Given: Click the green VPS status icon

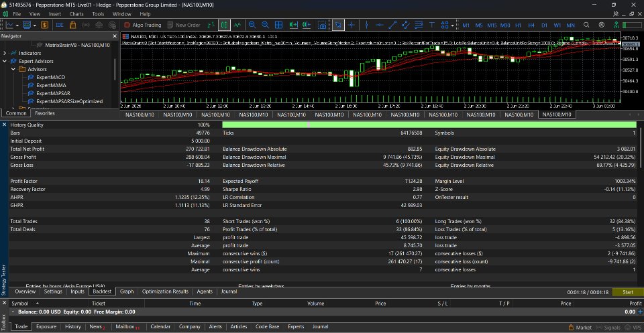Looking at the screenshot, I should pos(616,25).
